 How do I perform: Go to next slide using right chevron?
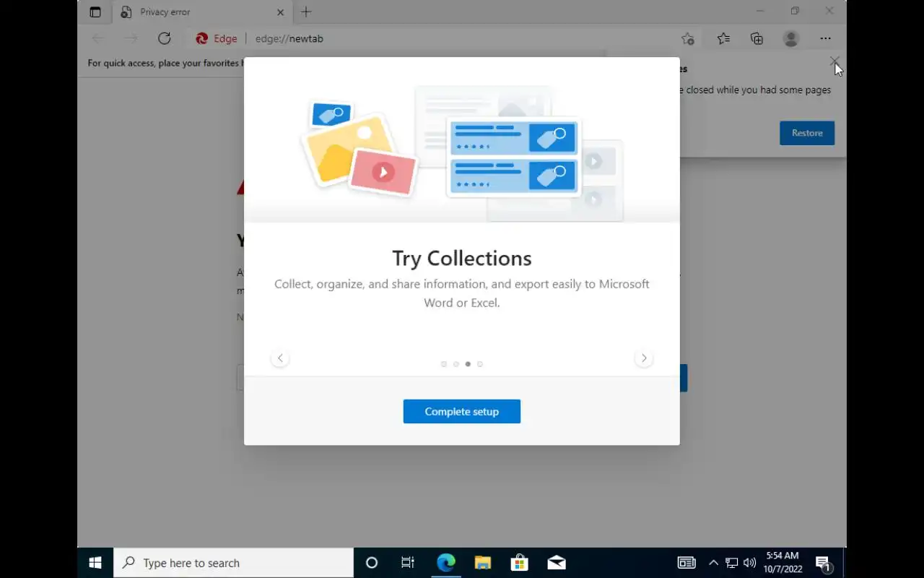pos(643,358)
